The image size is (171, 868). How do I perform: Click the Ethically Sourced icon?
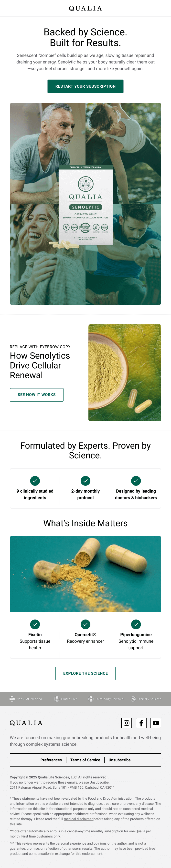133,699
